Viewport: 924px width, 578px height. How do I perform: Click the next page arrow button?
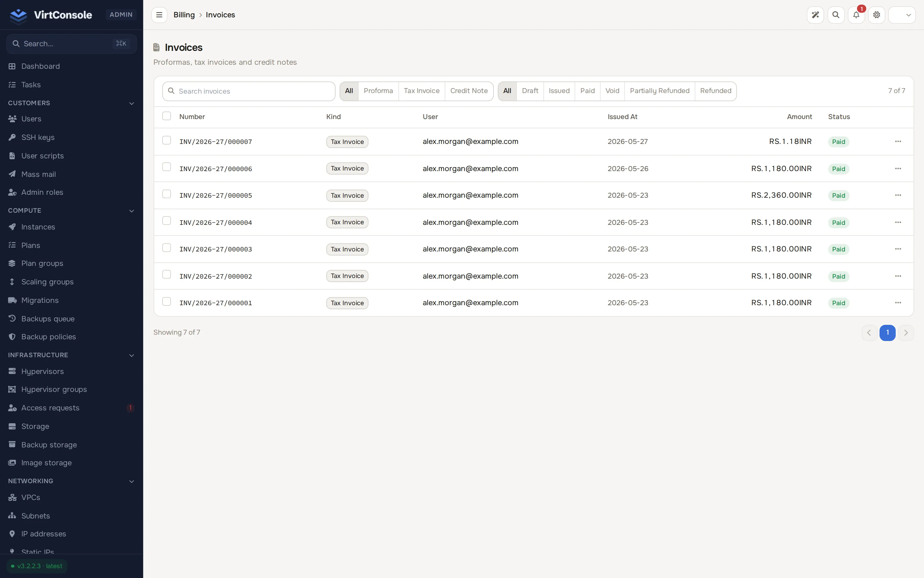(x=906, y=333)
